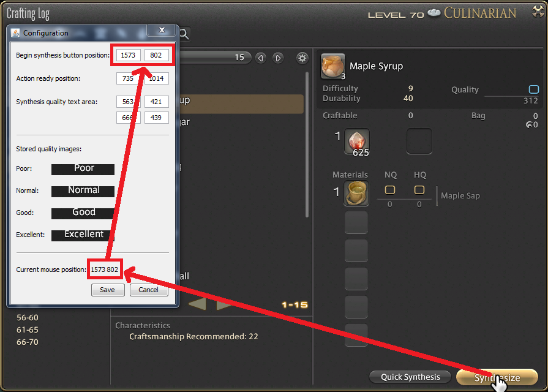Image resolution: width=548 pixels, height=392 pixels.
Task: Click the action ready Y field showing 1014
Action: pos(156,78)
